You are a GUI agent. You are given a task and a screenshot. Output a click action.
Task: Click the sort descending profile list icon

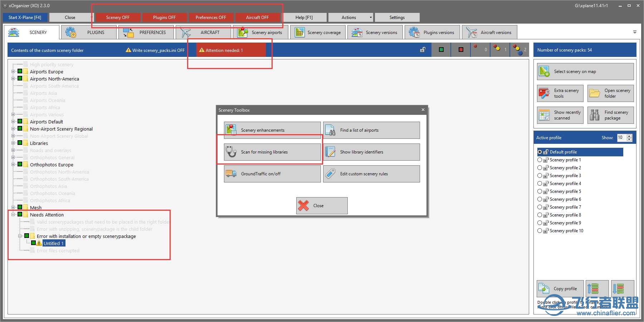click(618, 289)
